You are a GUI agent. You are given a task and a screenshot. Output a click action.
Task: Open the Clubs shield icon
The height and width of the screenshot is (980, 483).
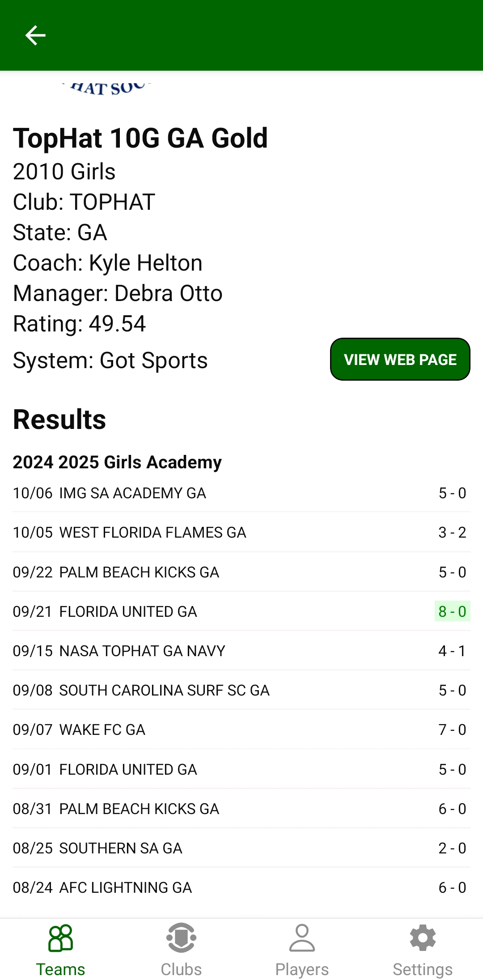[181, 938]
